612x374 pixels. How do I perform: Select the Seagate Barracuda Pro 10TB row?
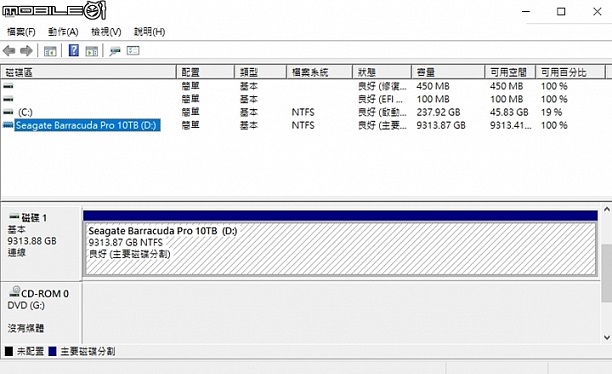coord(304,125)
